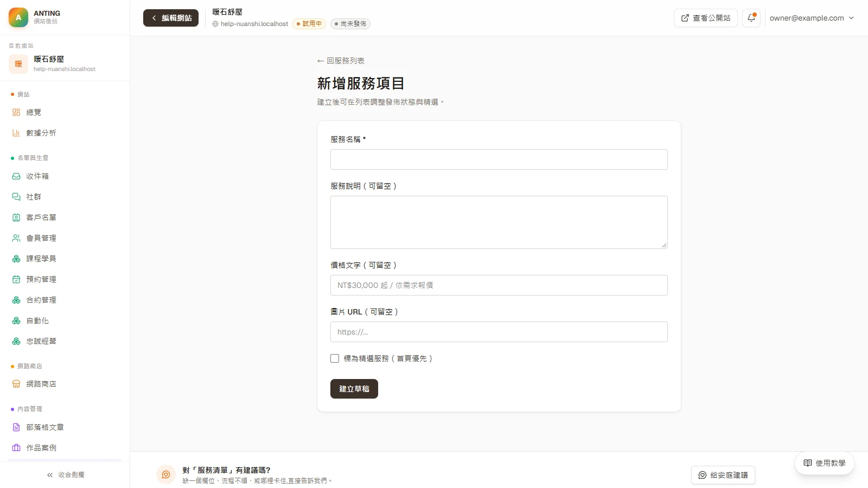Click 尚未發佈 unpublished badge
The width and height of the screenshot is (868, 488).
click(350, 24)
